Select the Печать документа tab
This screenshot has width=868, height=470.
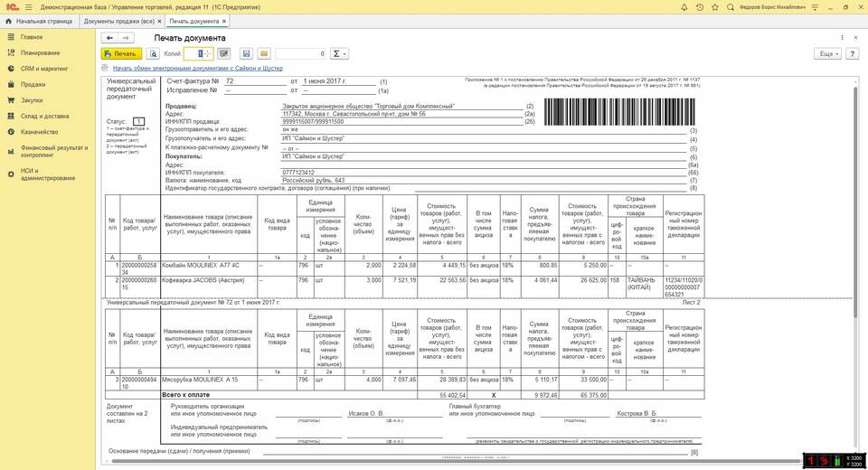[x=193, y=21]
